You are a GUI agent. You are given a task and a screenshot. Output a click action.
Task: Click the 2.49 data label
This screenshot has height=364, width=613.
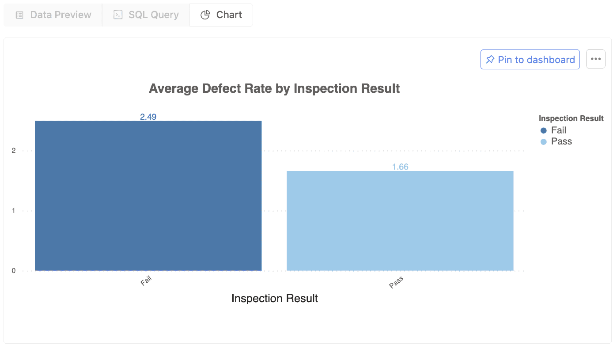coord(148,117)
